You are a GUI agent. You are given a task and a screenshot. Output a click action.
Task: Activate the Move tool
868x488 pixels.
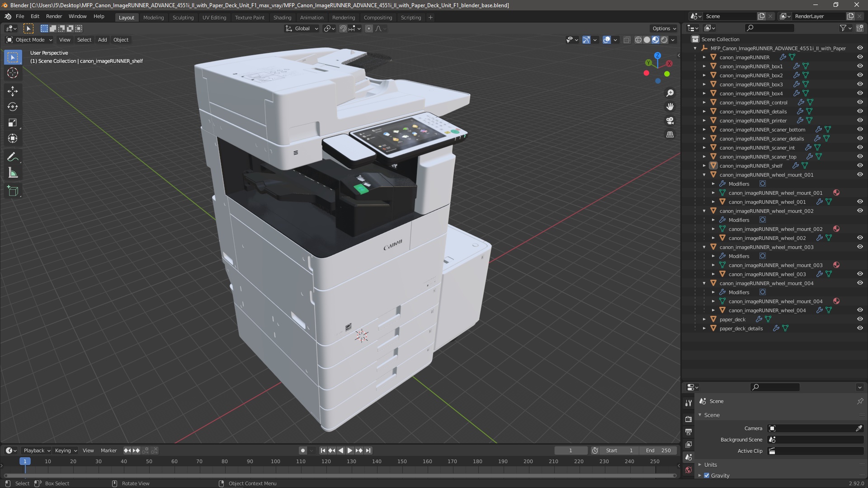pos(13,91)
